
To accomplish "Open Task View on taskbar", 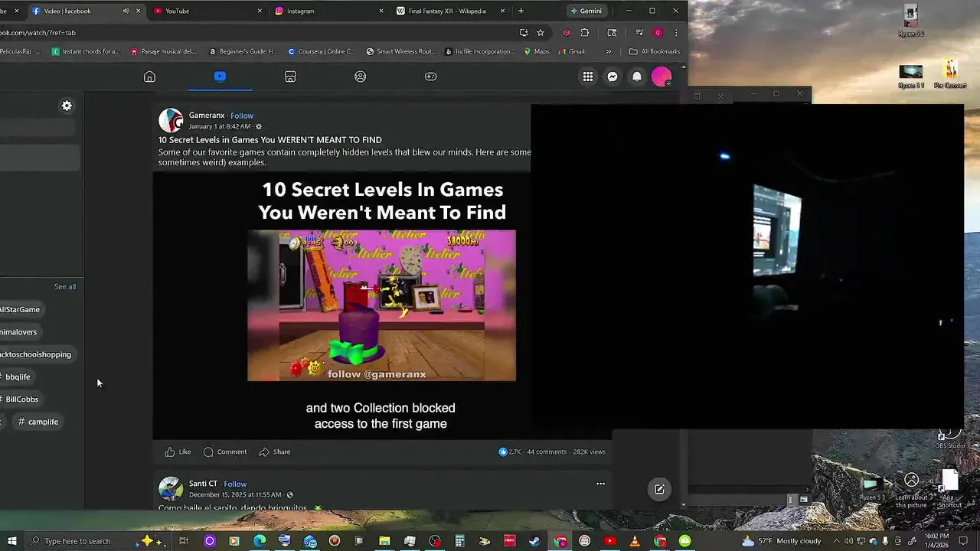I will tap(184, 541).
